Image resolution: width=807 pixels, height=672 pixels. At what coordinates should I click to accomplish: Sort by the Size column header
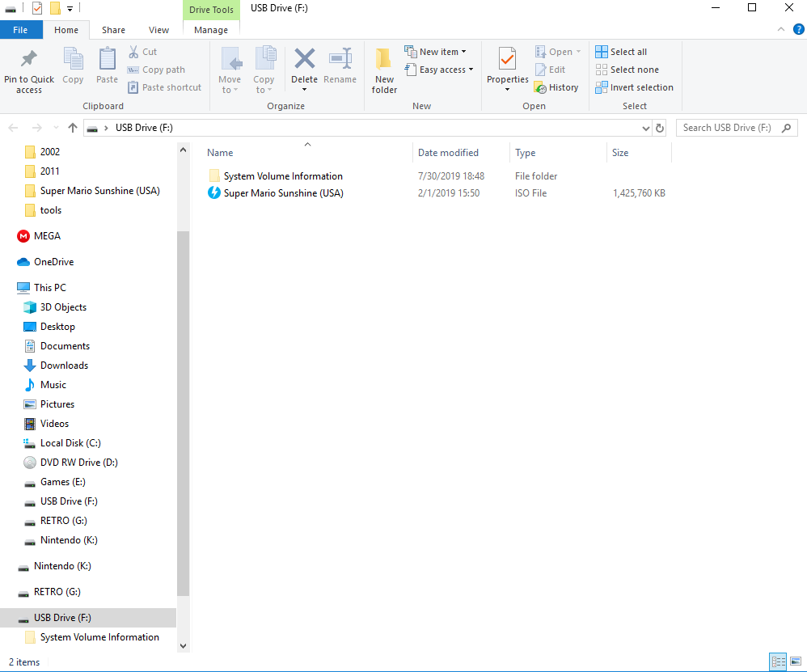click(620, 153)
